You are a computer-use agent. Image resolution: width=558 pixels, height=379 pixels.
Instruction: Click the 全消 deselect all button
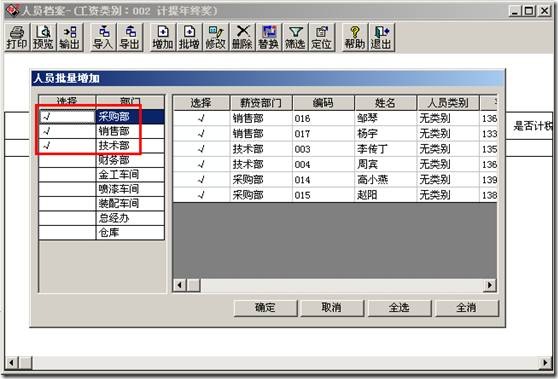click(x=467, y=307)
